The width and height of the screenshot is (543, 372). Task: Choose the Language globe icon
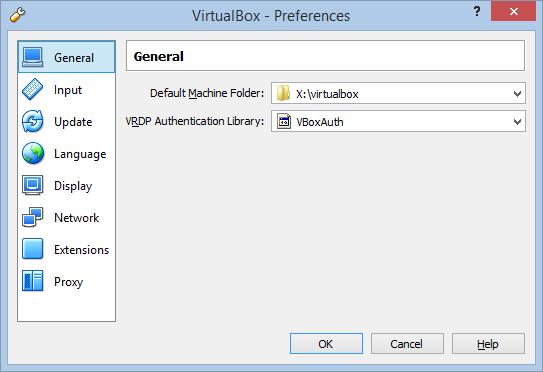coord(33,153)
